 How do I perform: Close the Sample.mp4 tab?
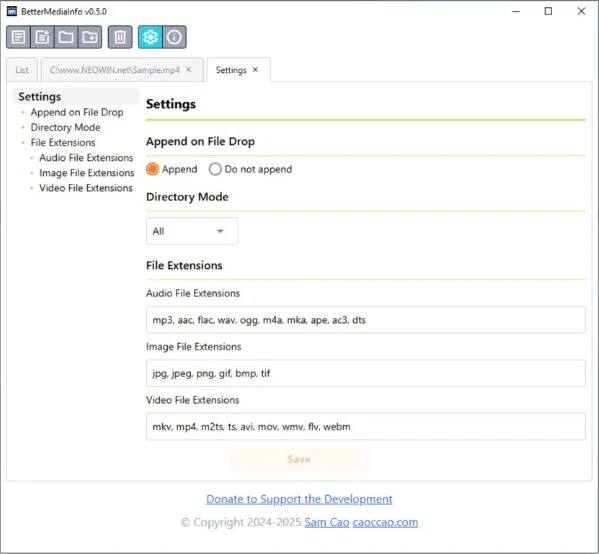(x=189, y=70)
